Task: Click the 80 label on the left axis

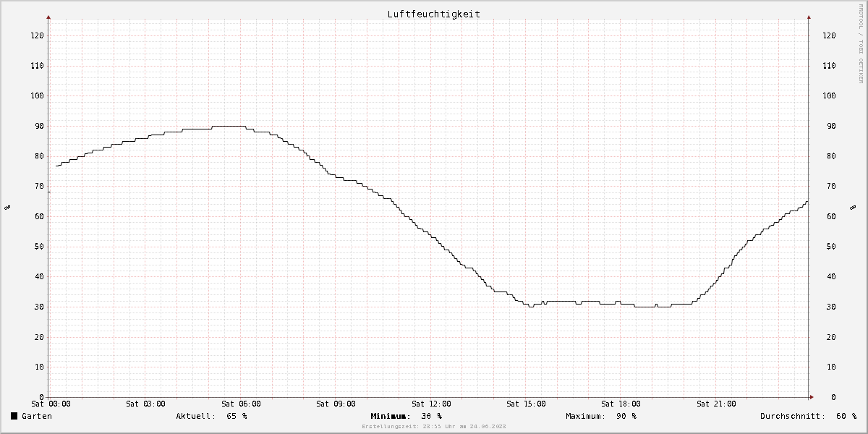Action: 39,156
